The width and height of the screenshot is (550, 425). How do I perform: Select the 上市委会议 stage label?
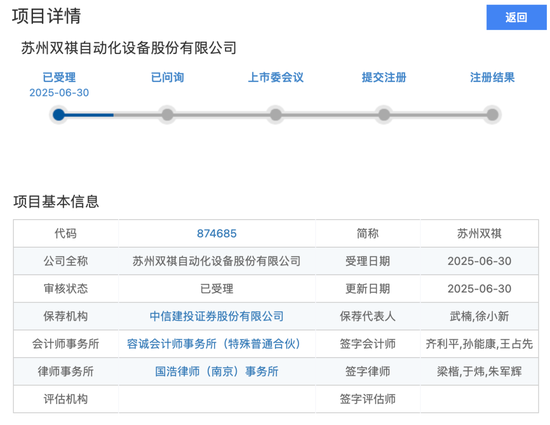click(x=276, y=77)
